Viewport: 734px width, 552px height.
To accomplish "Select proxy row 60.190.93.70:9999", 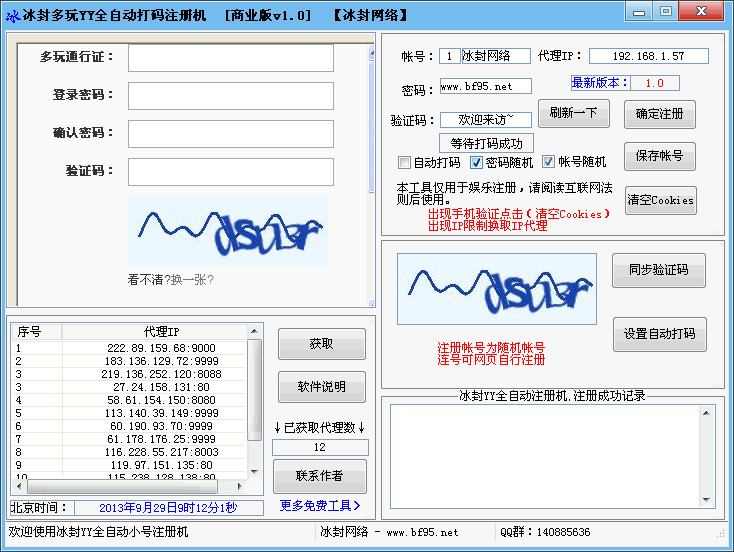I will (x=129, y=427).
